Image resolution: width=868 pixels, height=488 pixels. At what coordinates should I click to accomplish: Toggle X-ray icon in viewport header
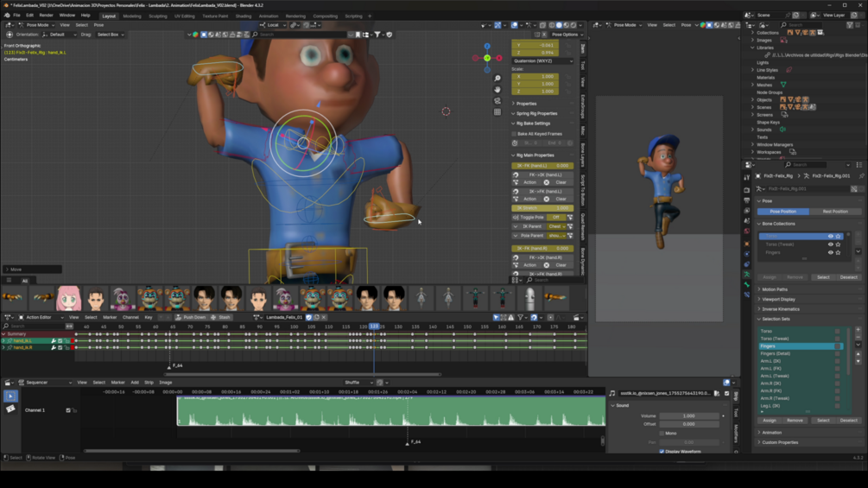point(542,25)
